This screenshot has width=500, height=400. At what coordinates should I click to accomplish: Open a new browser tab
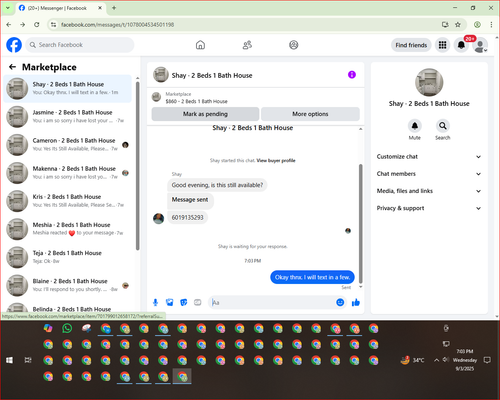click(x=114, y=8)
